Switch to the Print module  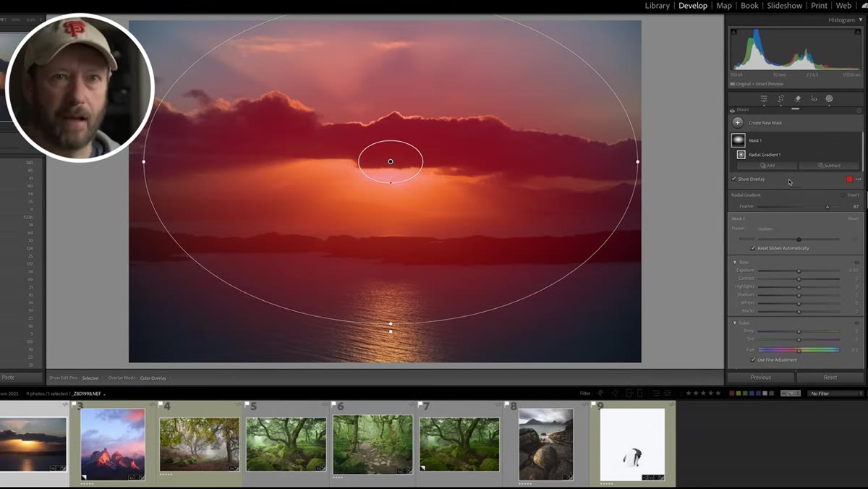point(820,6)
